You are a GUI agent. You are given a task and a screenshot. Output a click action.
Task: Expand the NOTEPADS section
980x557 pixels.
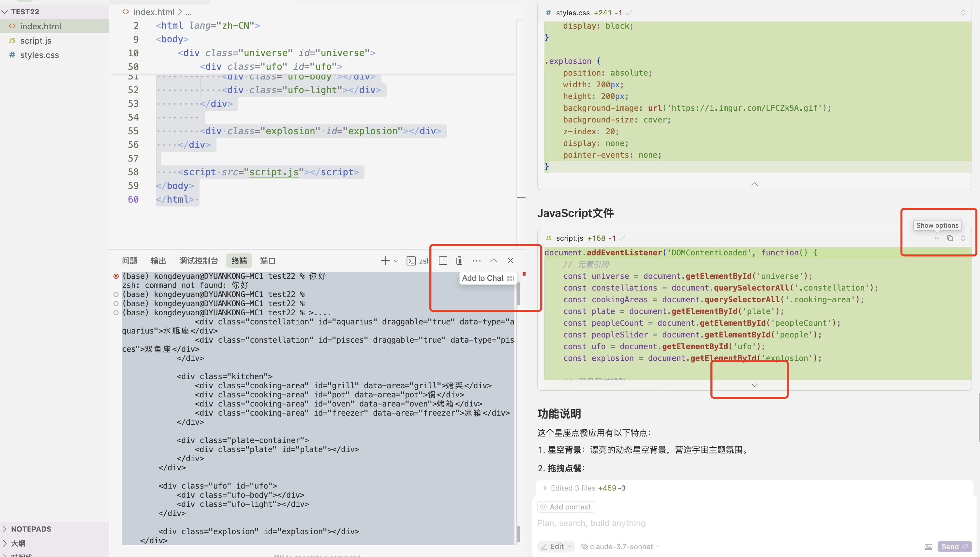[x=31, y=529]
